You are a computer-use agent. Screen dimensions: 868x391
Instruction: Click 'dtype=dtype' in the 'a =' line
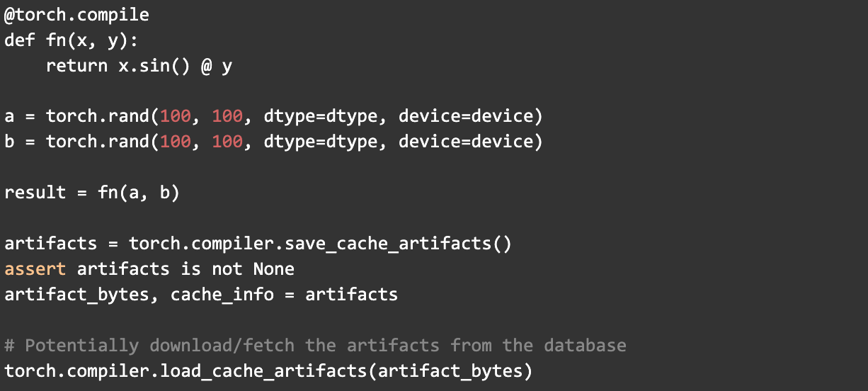point(320,116)
